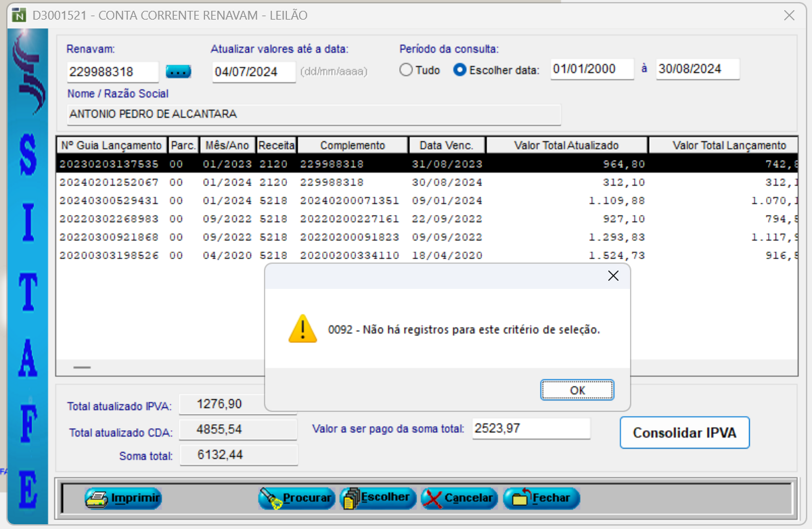Click the Imprimir printer icon button
Viewport: 812px width, 529px height.
[123, 499]
